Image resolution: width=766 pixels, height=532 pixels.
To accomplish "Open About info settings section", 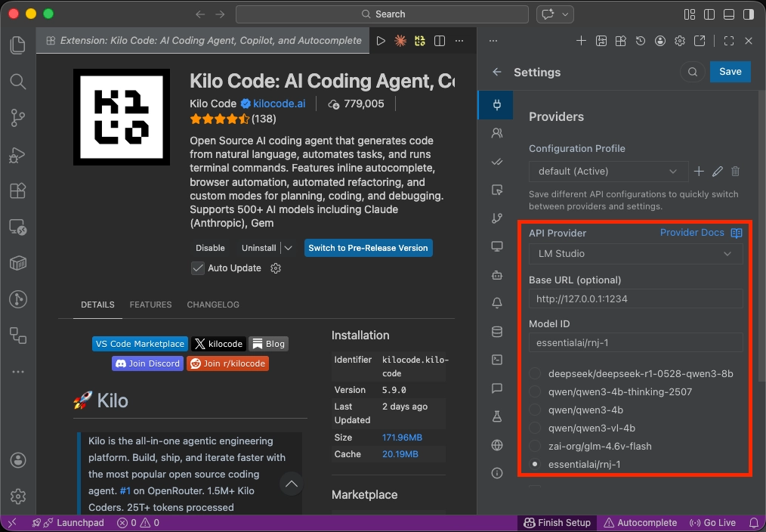I will (x=497, y=473).
